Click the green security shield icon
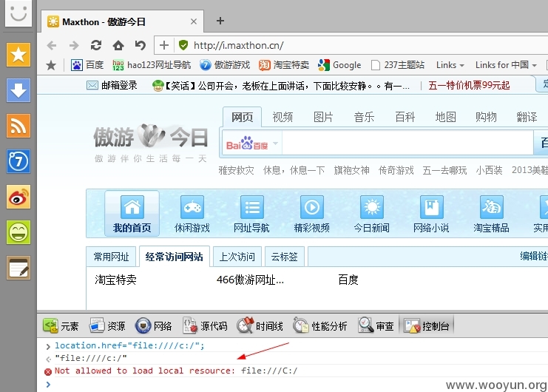This screenshot has width=548, height=392. [183, 45]
